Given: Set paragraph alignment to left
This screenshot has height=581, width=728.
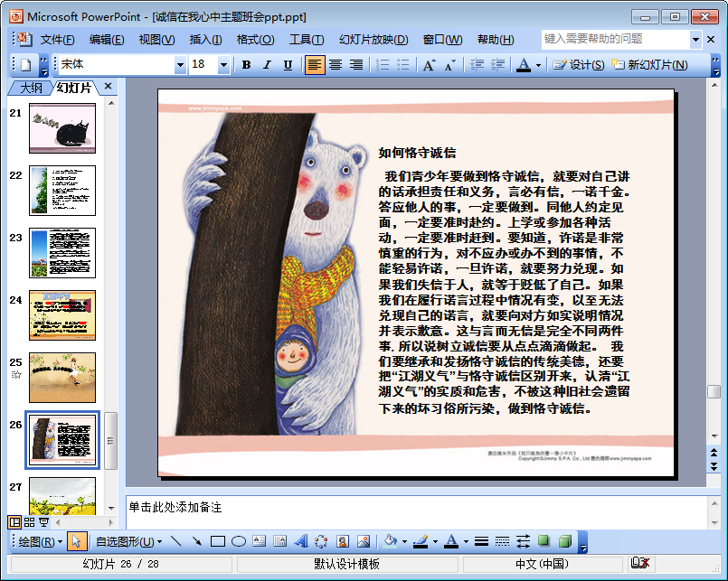Looking at the screenshot, I should [x=315, y=65].
